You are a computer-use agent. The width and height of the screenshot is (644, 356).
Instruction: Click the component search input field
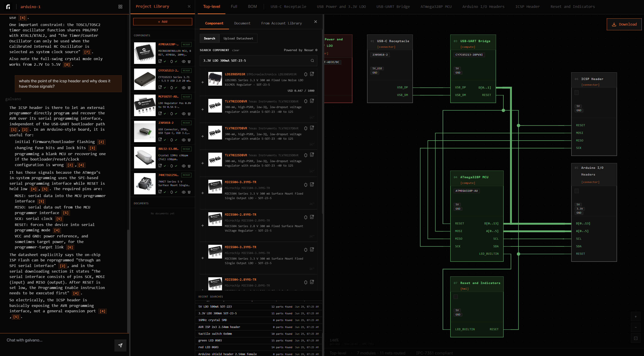(255, 61)
